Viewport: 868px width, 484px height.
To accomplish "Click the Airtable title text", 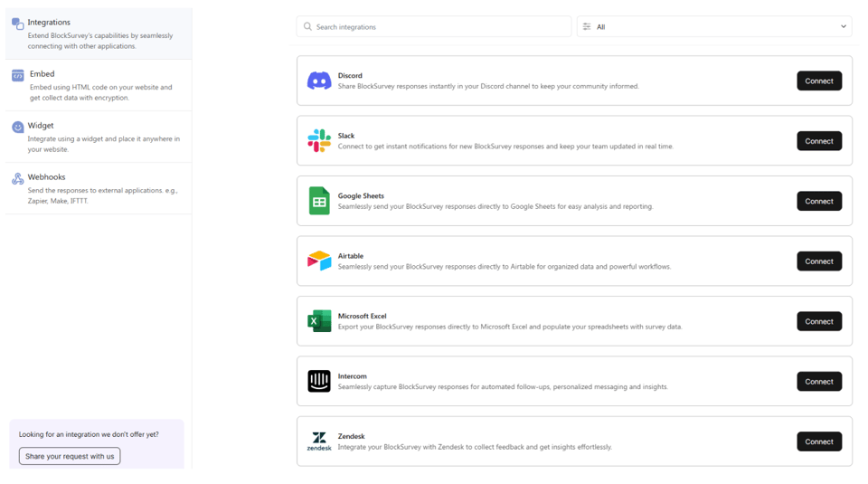I will [x=351, y=256].
